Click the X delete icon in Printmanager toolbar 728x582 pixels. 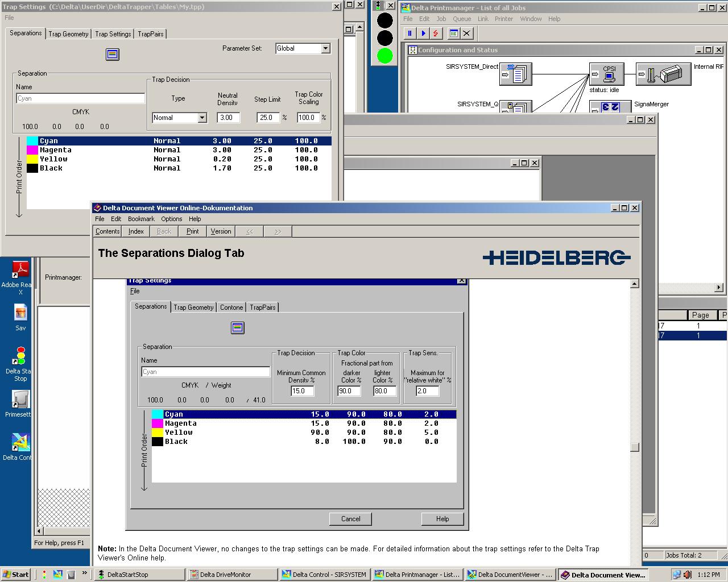[467, 34]
